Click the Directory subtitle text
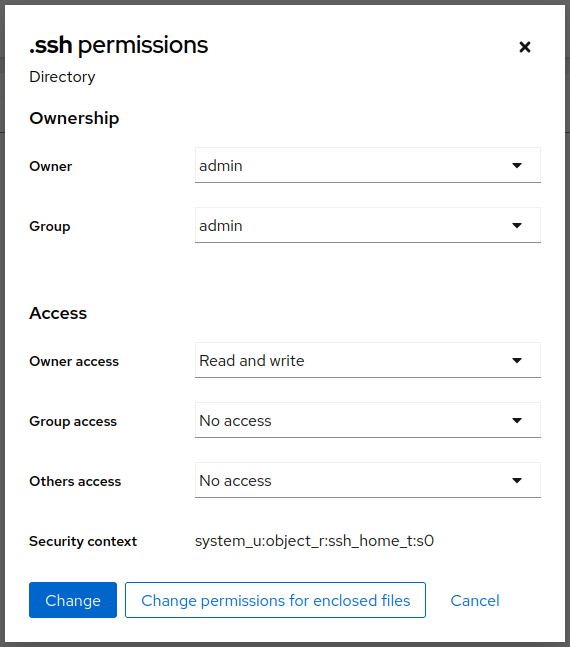Image resolution: width=570 pixels, height=647 pixels. (x=62, y=77)
